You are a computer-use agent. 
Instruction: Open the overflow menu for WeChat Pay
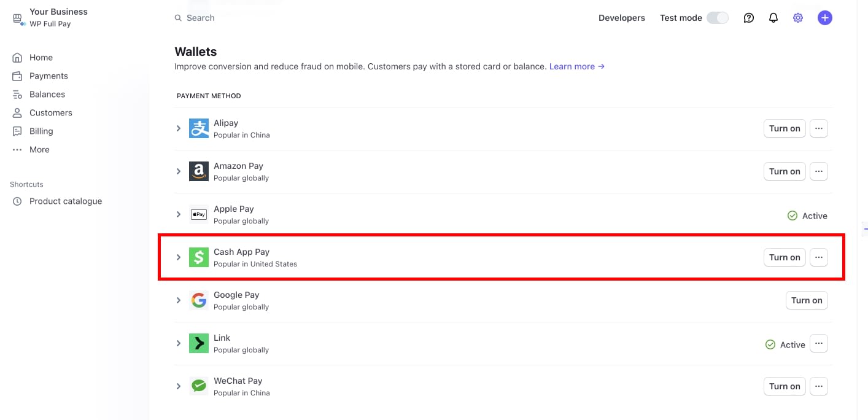(819, 386)
